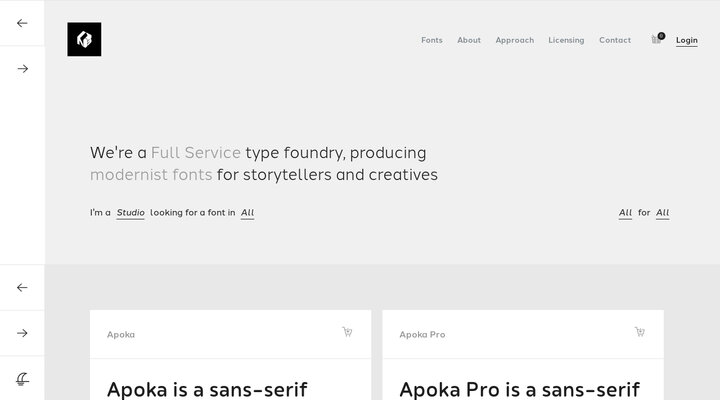
Task: Open the "Studio" selector in the filter sentence
Action: 130,213
